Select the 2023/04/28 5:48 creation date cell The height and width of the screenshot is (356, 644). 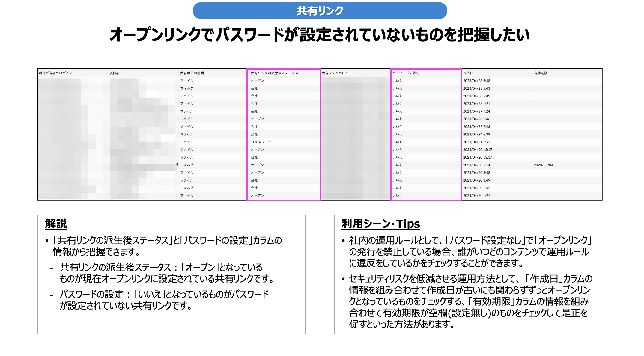click(476, 81)
